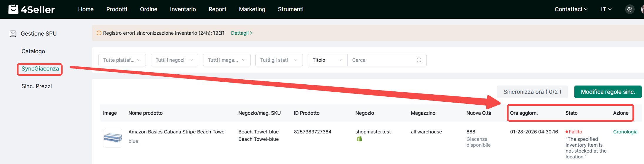
Task: Open the Tutti gli stati dropdown
Action: [279, 60]
